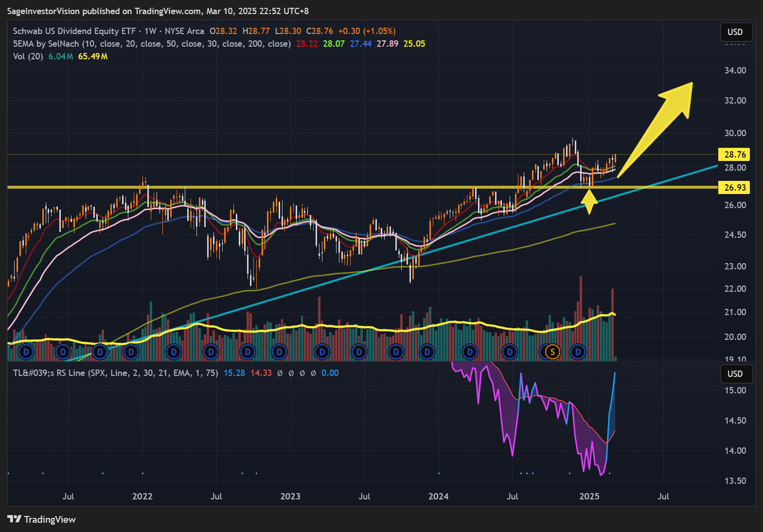Click the 2023 label on time axis

290,497
